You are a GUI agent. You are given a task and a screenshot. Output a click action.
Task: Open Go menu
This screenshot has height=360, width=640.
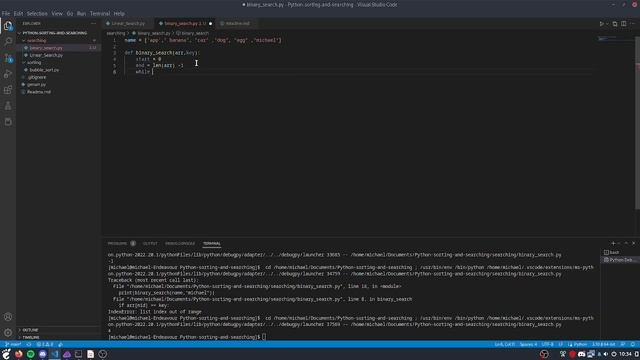point(70,13)
